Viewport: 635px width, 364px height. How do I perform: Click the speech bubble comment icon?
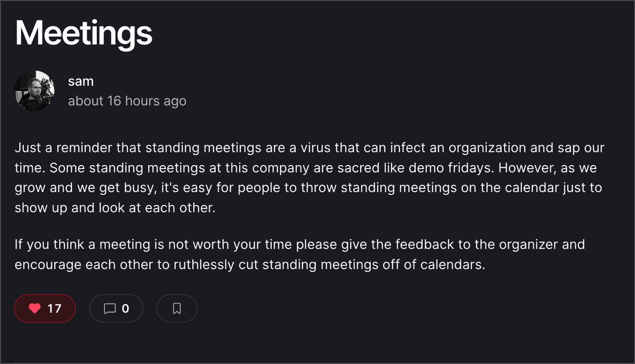pos(110,308)
